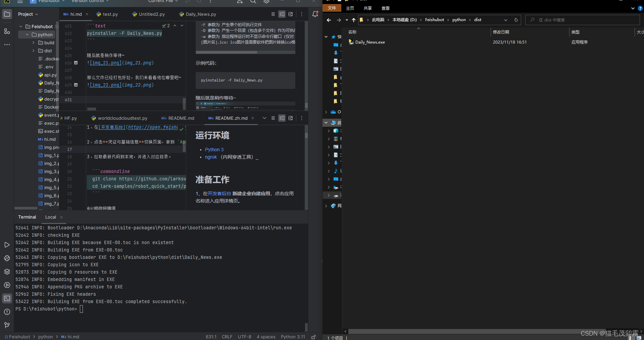Open the Run tool window icon
The width and height of the screenshot is (644, 340).
pyautogui.click(x=7, y=245)
